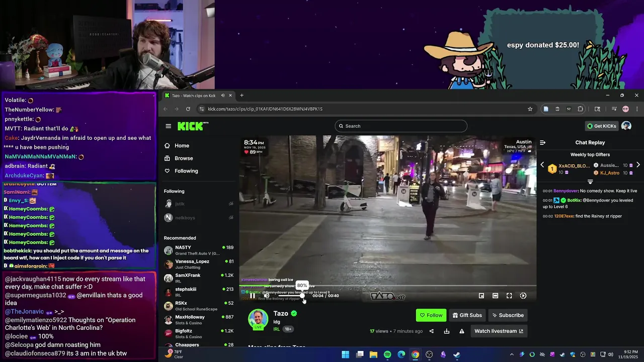Open the followed channel jstlk

tap(199, 204)
